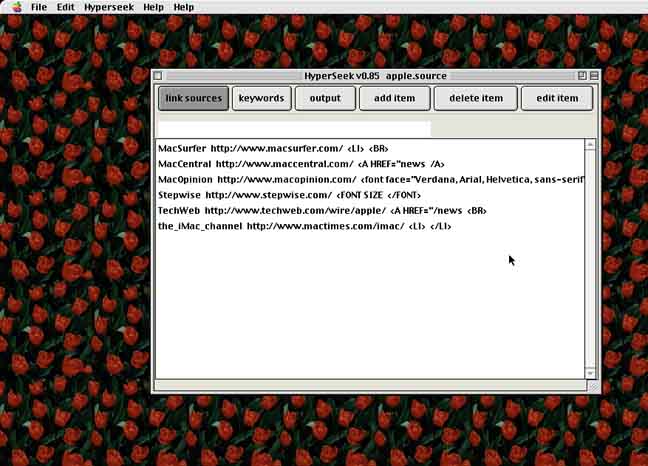
Task: Select the the_iMac_channel source row
Action: [x=370, y=226]
